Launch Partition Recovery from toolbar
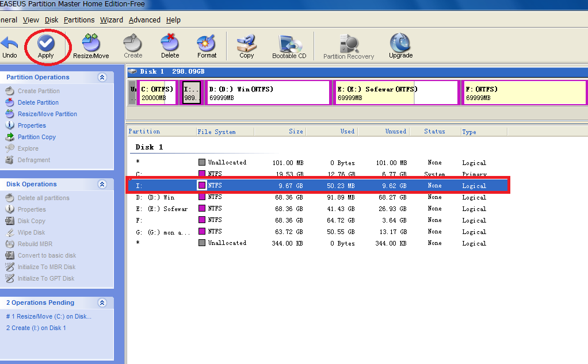 [349, 47]
